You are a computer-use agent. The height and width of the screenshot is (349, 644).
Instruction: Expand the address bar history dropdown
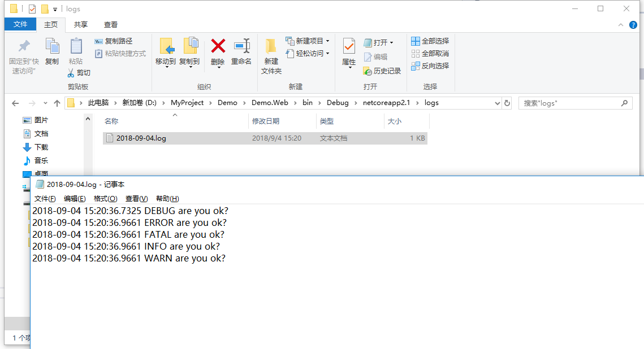497,103
